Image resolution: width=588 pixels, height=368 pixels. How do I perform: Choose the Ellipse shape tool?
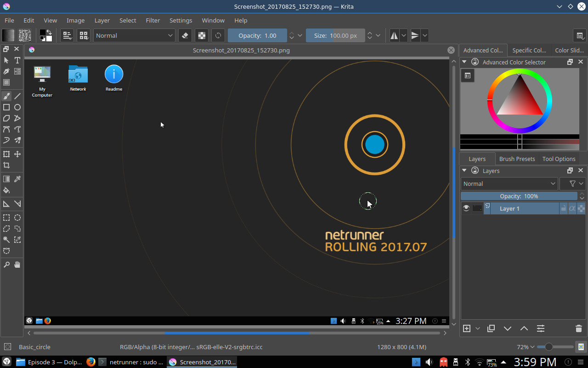17,107
